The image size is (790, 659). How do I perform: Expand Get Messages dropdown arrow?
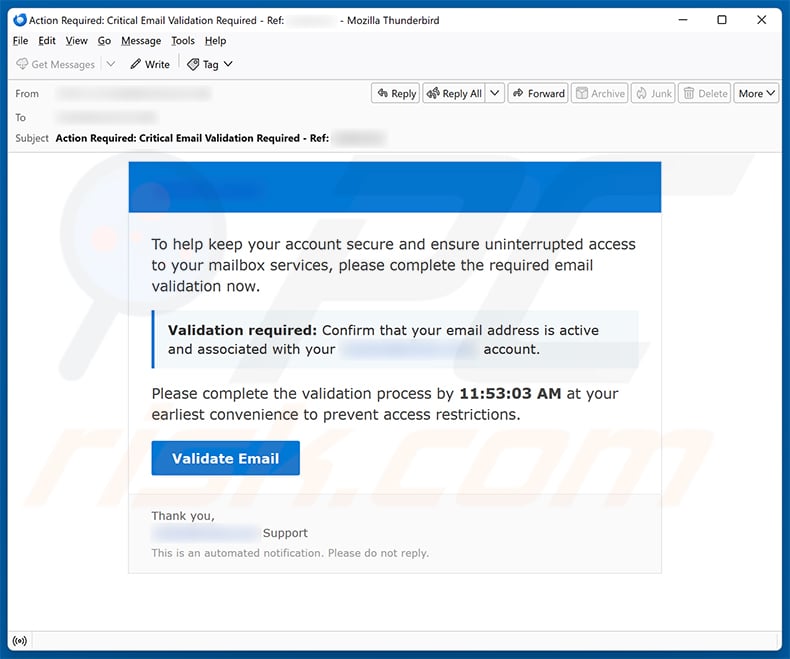(x=111, y=64)
